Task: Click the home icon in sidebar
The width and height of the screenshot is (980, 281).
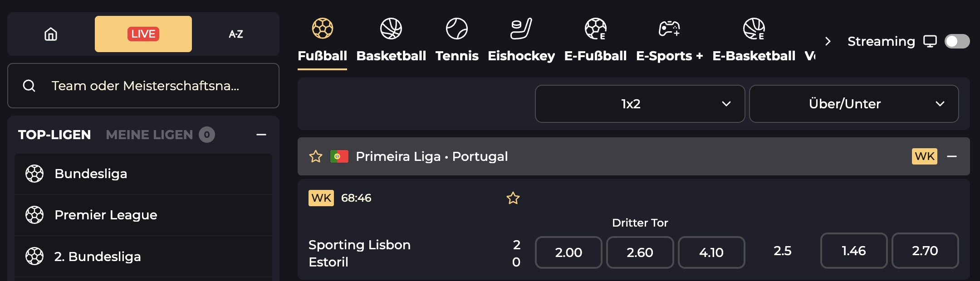Action: click(51, 34)
